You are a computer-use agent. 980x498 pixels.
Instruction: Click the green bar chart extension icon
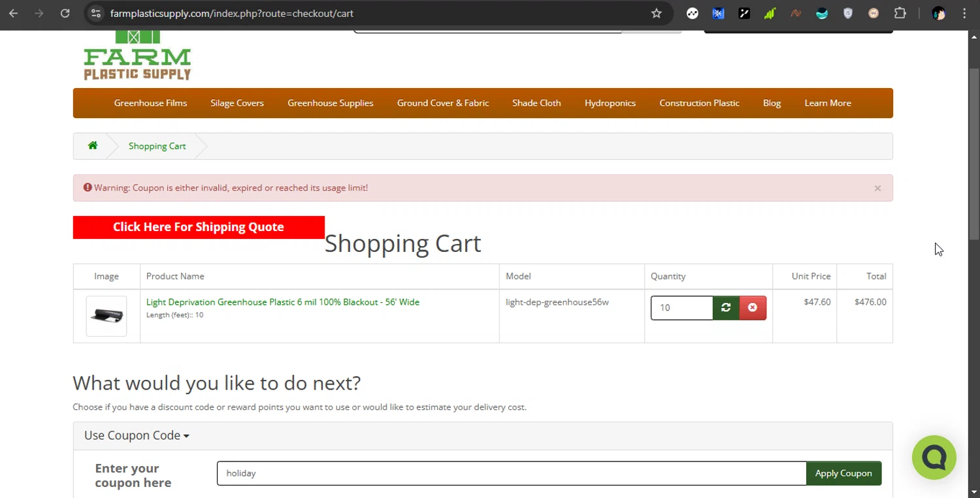770,13
